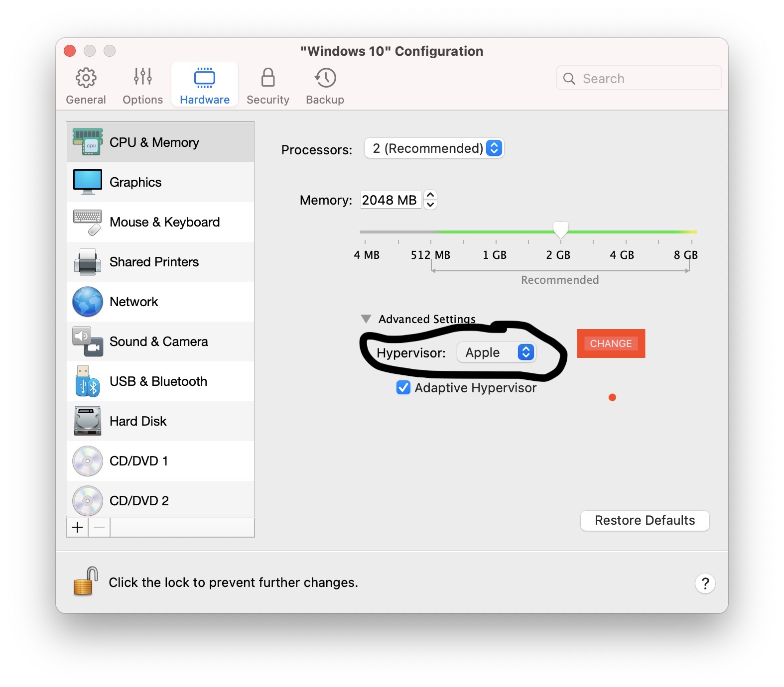
Task: Click the Network globe icon
Action: coord(88,302)
